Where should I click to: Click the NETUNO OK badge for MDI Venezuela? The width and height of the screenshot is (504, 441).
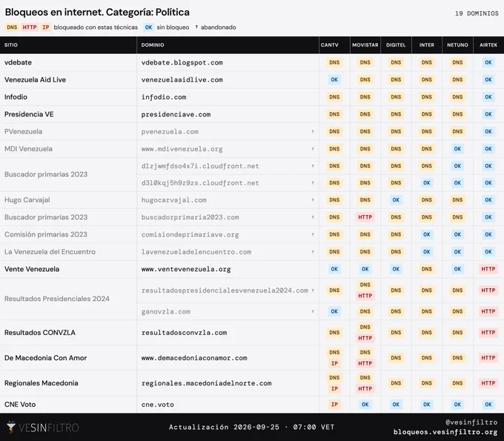(x=457, y=149)
